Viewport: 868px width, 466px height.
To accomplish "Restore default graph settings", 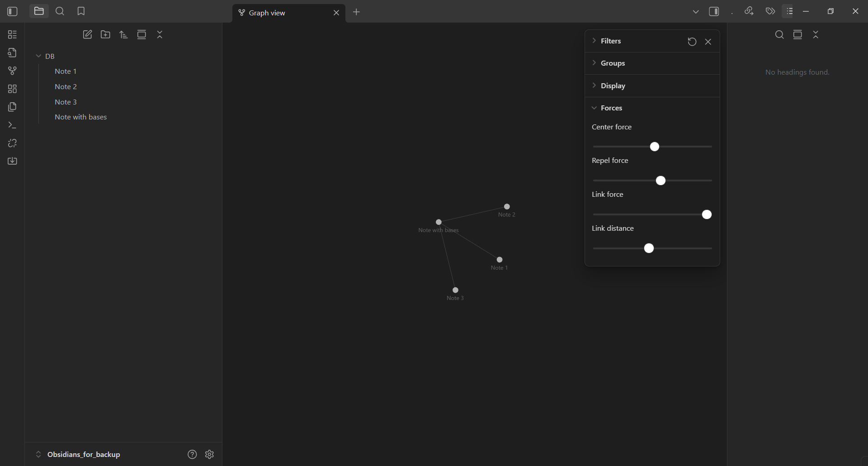I will tap(692, 42).
